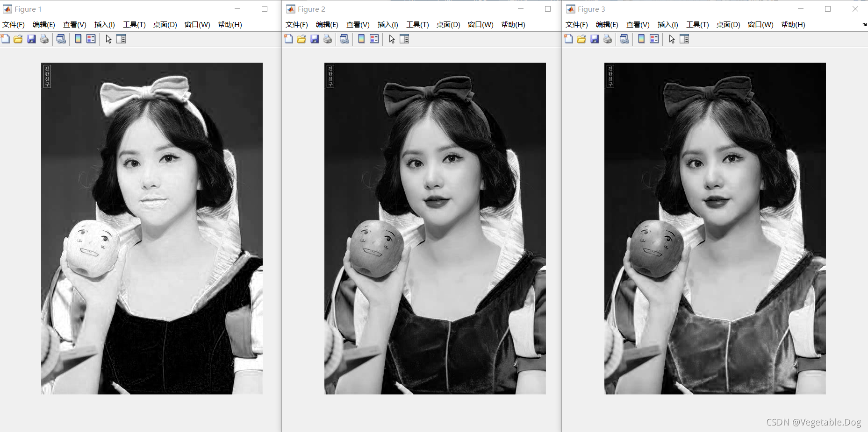The width and height of the screenshot is (868, 432).
Task: Open 工具(T) menu in Figure 2
Action: pyautogui.click(x=418, y=24)
